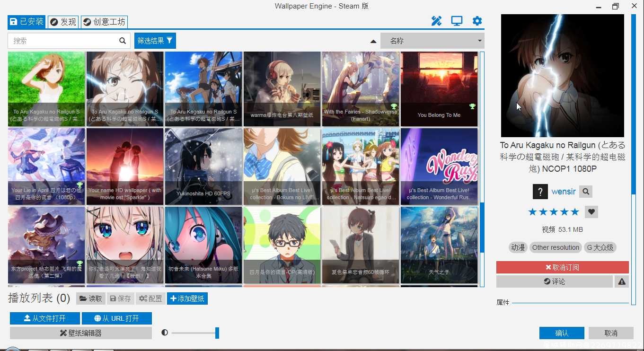Screen dimensions: 644x351
Task: Click the 取消 button
Action: pyautogui.click(x=611, y=333)
